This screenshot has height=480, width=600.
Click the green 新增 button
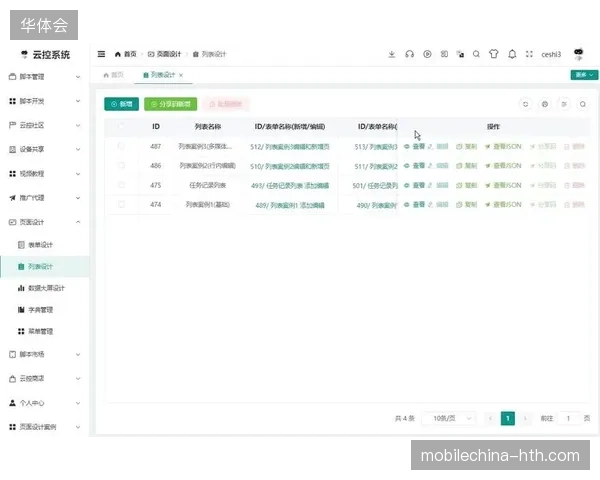(121, 104)
